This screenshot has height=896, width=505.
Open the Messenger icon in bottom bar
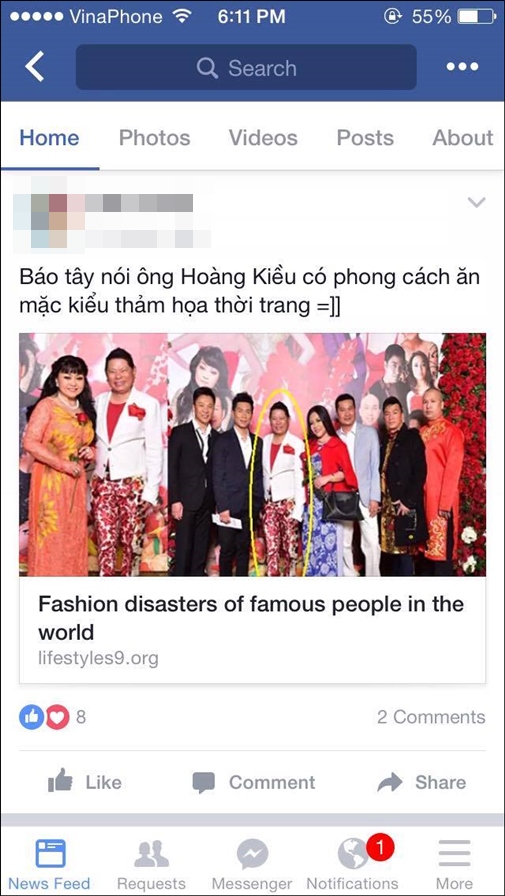pyautogui.click(x=252, y=854)
